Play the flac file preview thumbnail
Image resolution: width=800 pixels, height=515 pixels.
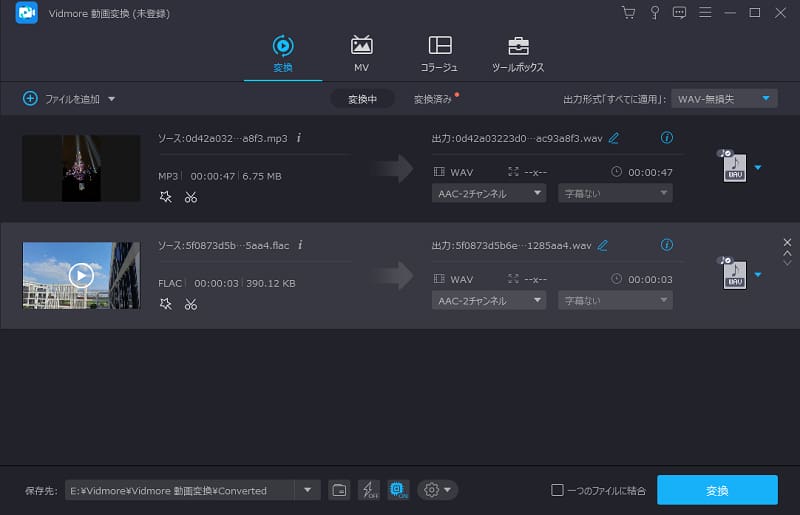[x=81, y=275]
